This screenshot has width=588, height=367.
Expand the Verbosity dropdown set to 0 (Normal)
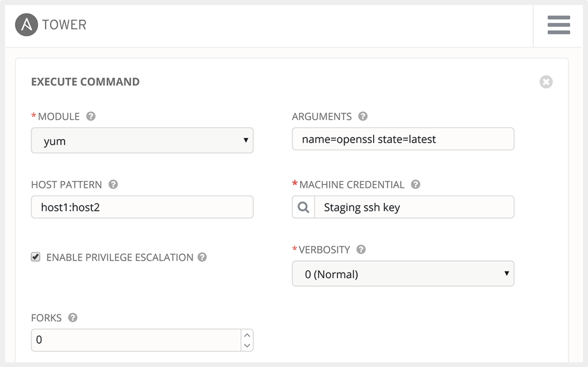403,274
